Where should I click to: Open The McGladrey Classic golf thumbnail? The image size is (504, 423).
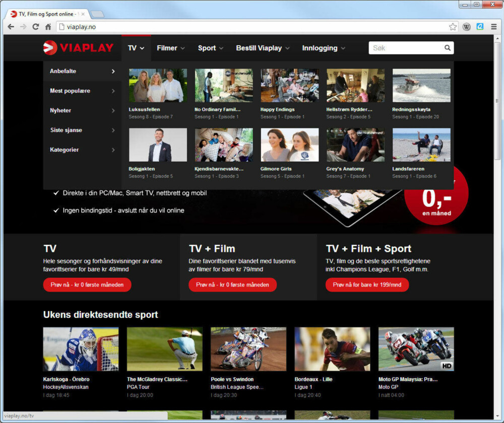(x=165, y=349)
